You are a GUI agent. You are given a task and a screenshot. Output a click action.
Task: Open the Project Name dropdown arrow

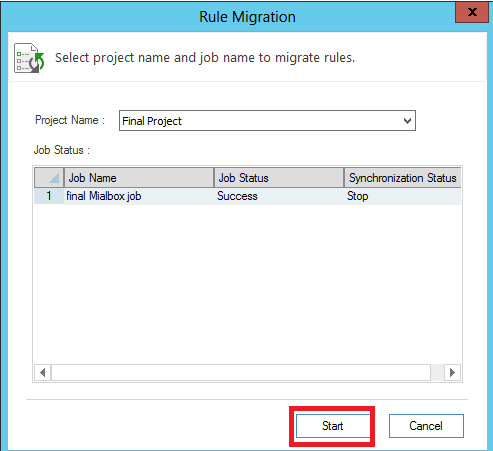407,121
